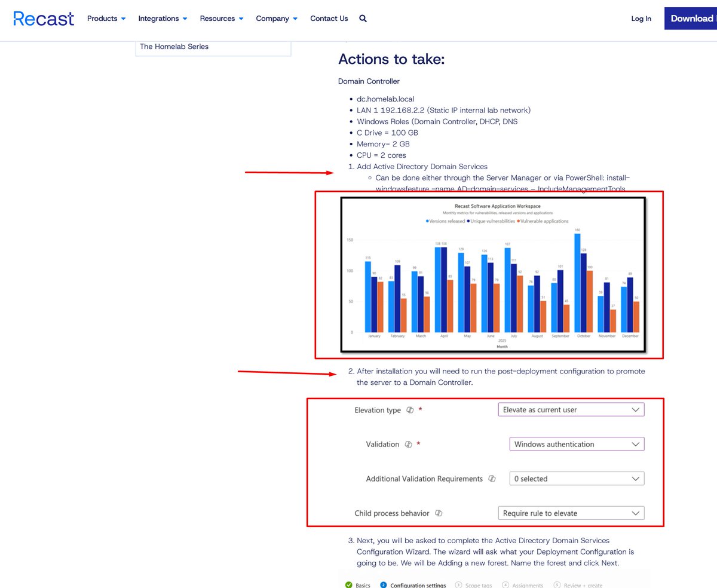The image size is (717, 588).
Task: Click the LAN 1 192.168.2.2 bullet
Action: (443, 111)
